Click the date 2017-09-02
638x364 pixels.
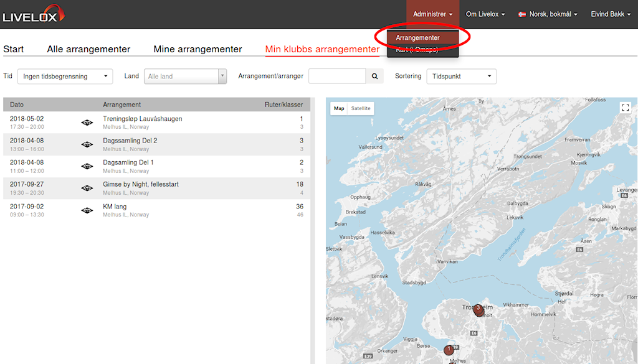[x=27, y=207]
